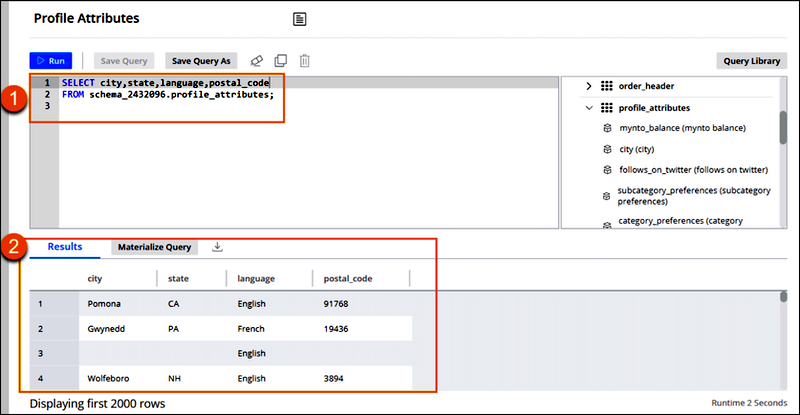Delete the query with trash icon
The width and height of the screenshot is (800, 415).
coord(305,61)
